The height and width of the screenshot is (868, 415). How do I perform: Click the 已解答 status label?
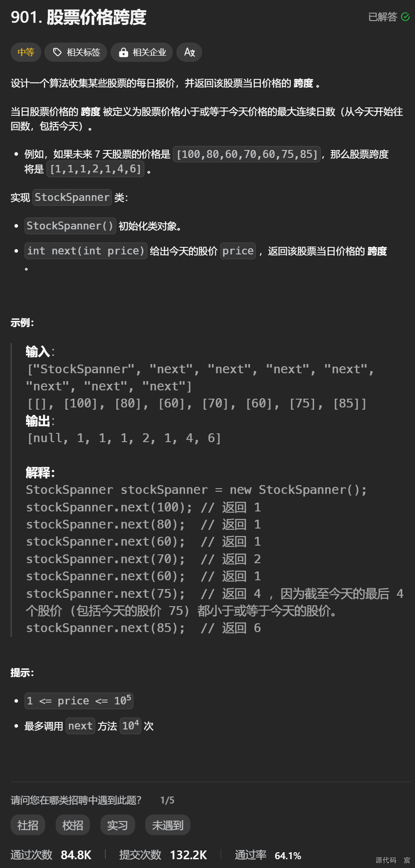[x=382, y=17]
